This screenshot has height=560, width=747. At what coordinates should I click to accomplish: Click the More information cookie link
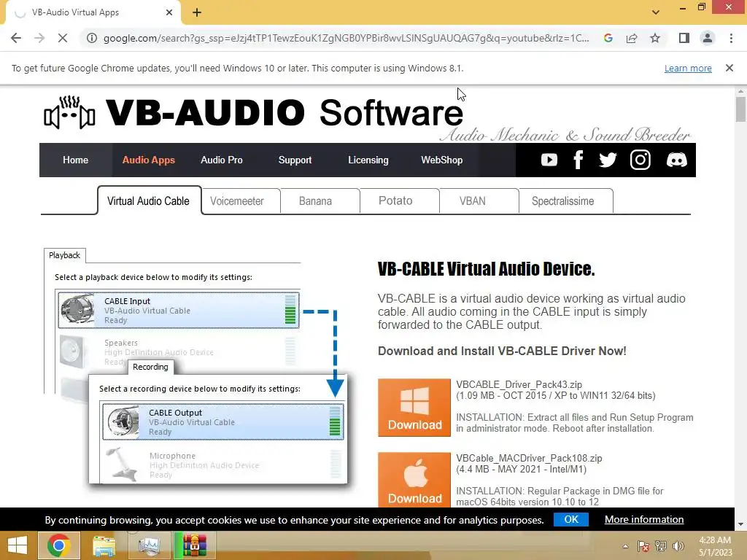[x=644, y=519]
